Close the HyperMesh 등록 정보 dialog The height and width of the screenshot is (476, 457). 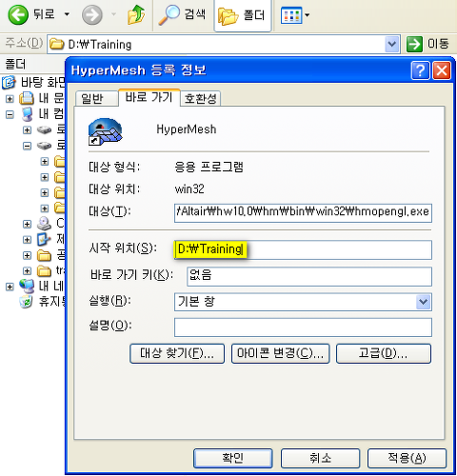[442, 70]
